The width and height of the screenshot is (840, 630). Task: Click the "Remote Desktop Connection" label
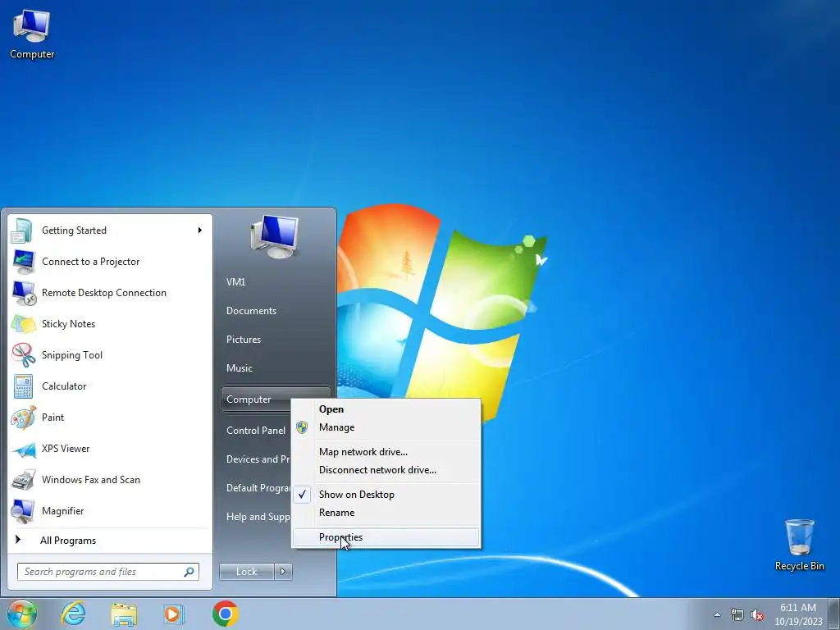pyautogui.click(x=104, y=293)
